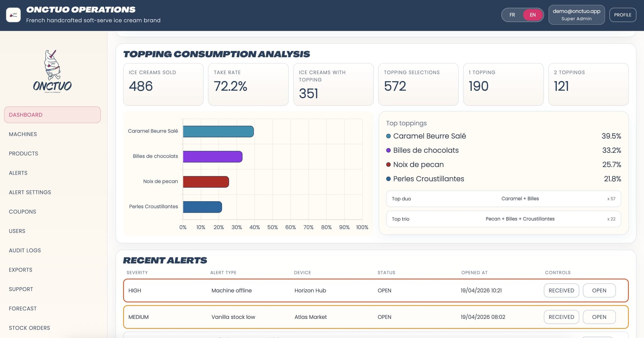Click the 25.7% Noix de pecan percentage
This screenshot has width=644, height=338.
[611, 164]
